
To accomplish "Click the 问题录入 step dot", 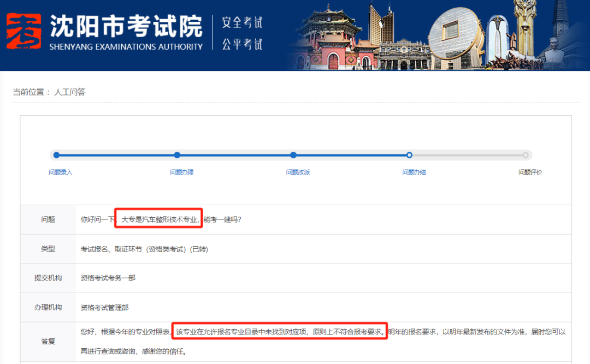I will pos(56,155).
